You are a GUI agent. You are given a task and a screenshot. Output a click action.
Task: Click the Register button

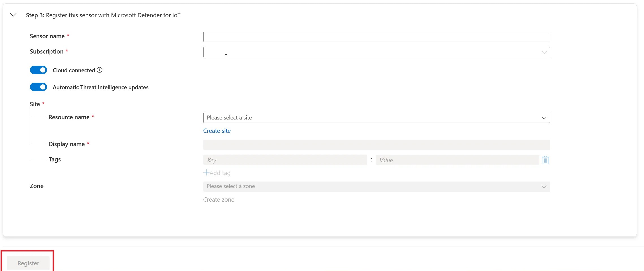click(x=28, y=263)
